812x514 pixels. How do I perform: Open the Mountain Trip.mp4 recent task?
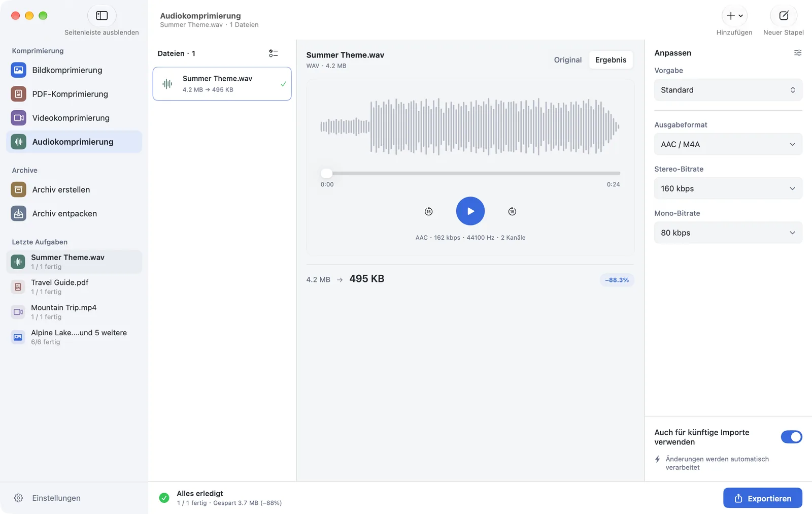[x=74, y=312]
